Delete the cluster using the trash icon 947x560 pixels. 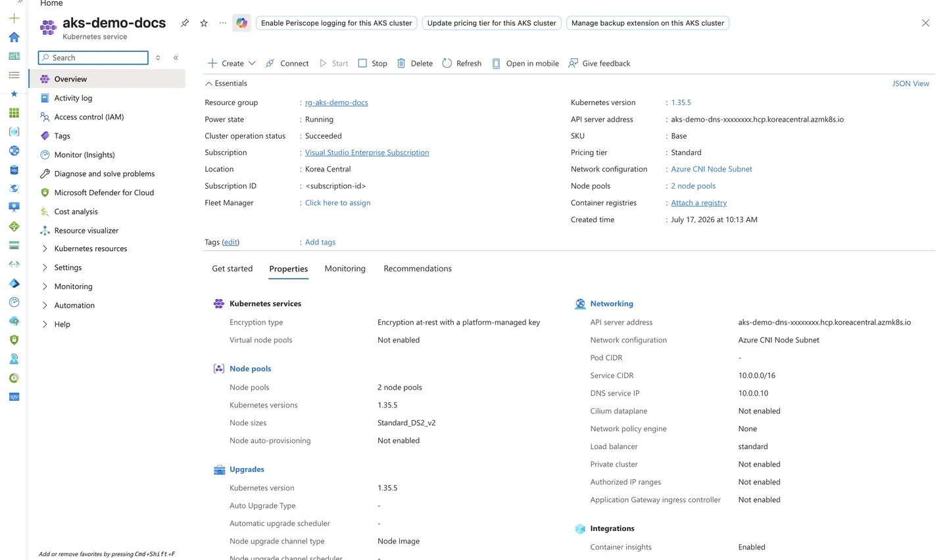(x=415, y=64)
